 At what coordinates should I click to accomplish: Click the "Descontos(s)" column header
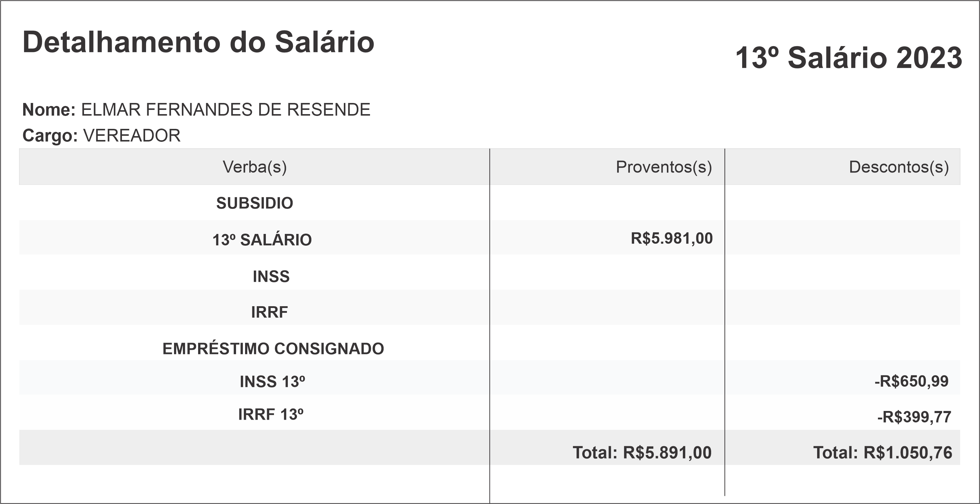click(x=899, y=167)
